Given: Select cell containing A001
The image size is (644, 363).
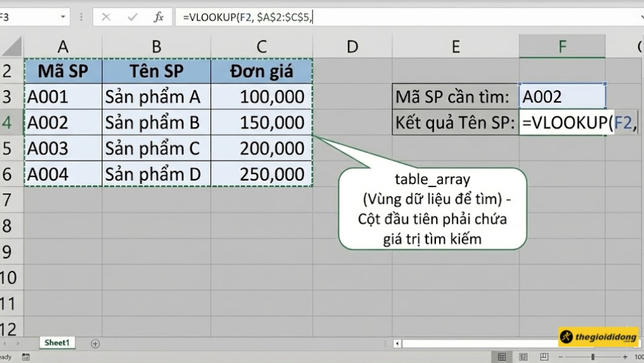Looking at the screenshot, I should pos(63,97).
